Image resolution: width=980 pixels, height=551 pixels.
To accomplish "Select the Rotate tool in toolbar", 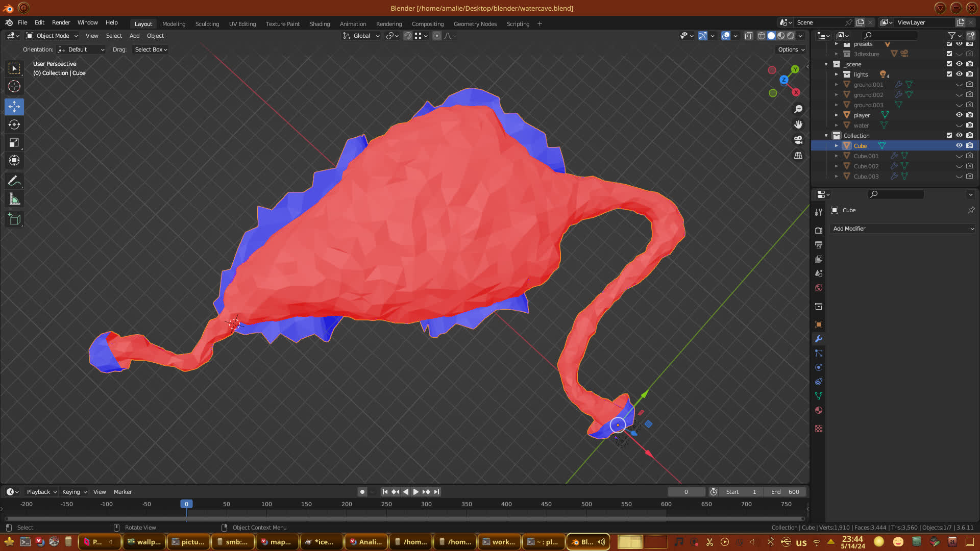I will pyautogui.click(x=14, y=124).
